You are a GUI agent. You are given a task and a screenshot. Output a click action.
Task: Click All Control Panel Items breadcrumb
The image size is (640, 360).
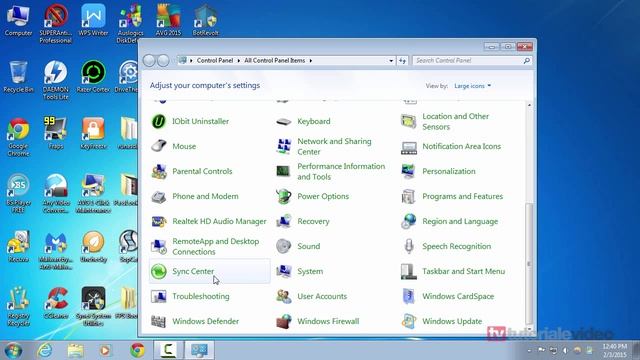pos(275,60)
